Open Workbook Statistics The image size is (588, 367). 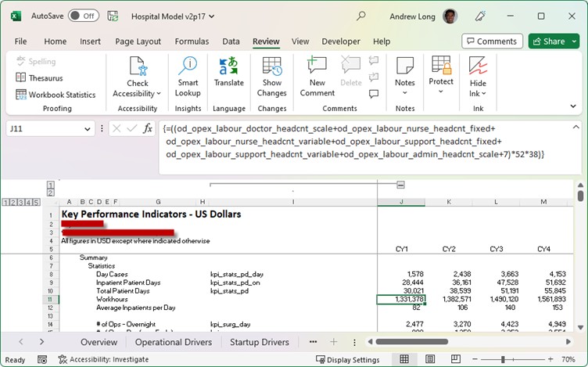pyautogui.click(x=56, y=95)
